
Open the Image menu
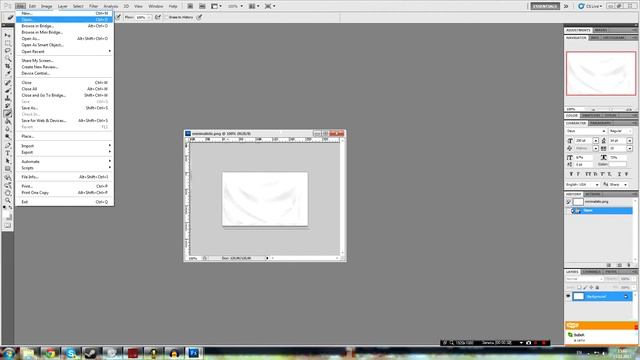46,6
